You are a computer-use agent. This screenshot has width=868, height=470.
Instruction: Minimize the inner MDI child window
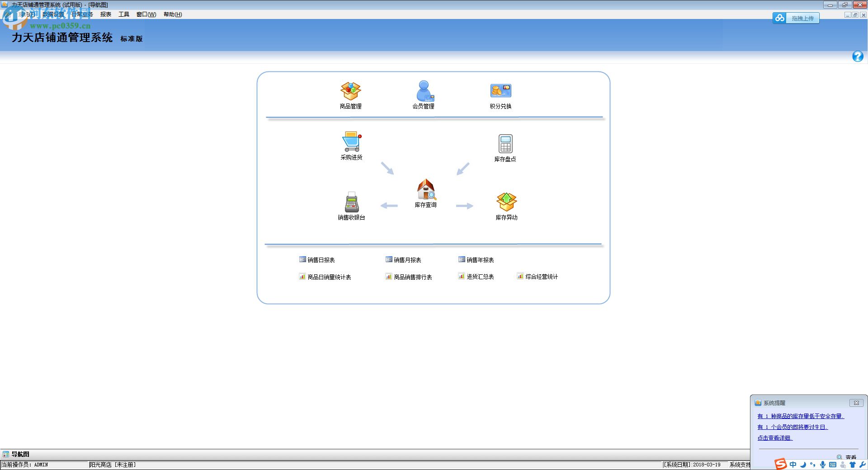(x=848, y=15)
